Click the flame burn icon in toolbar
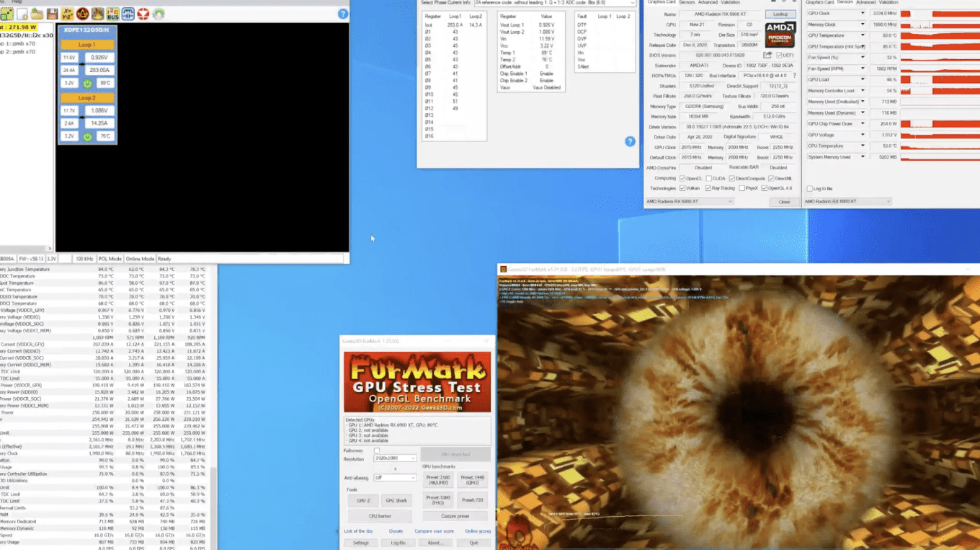The width and height of the screenshot is (980, 550). [x=97, y=14]
